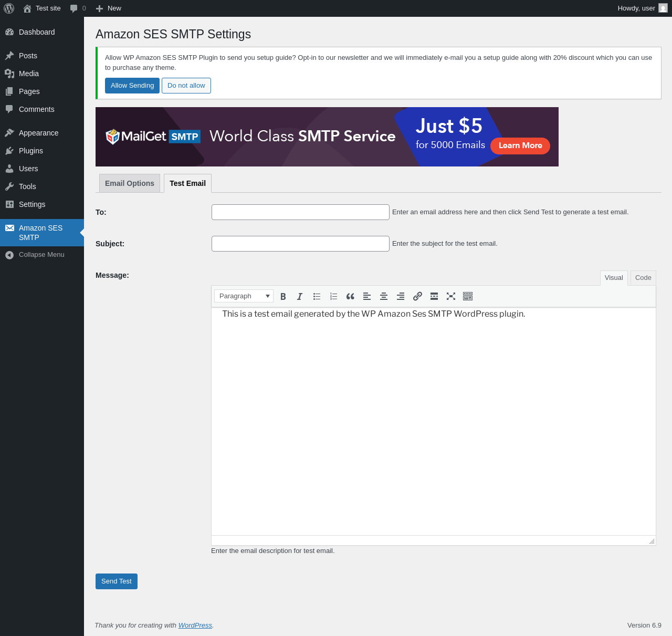The image size is (672, 636).
Task: Open the Appearance menu
Action: (x=42, y=133)
